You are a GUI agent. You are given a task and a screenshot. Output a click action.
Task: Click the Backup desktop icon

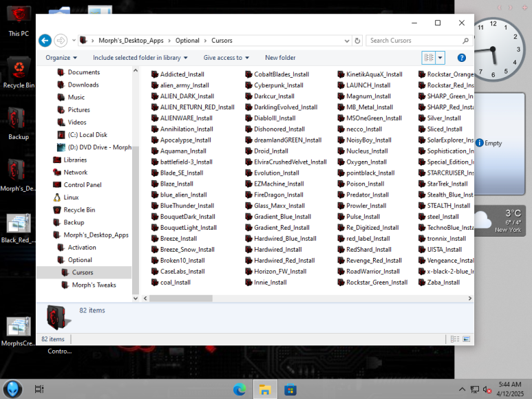(19, 123)
